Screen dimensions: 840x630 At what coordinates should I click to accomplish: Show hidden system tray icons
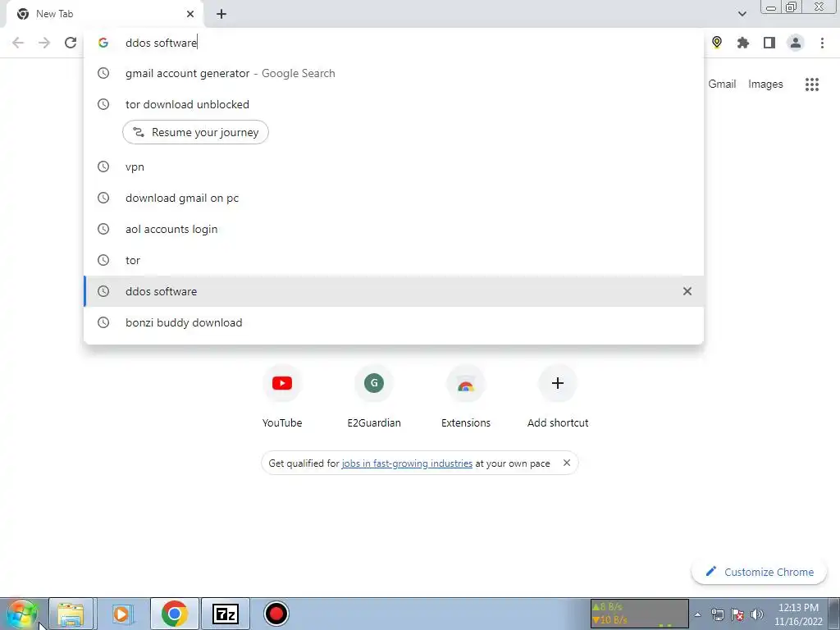[697, 614]
